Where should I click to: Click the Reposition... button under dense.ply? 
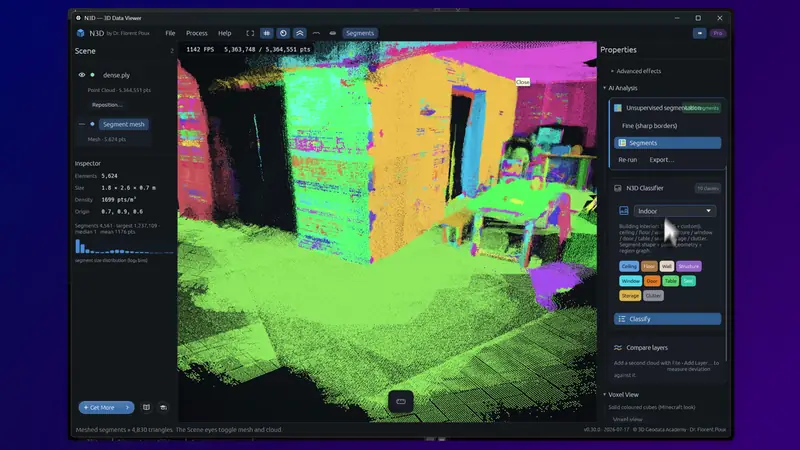pyautogui.click(x=107, y=105)
